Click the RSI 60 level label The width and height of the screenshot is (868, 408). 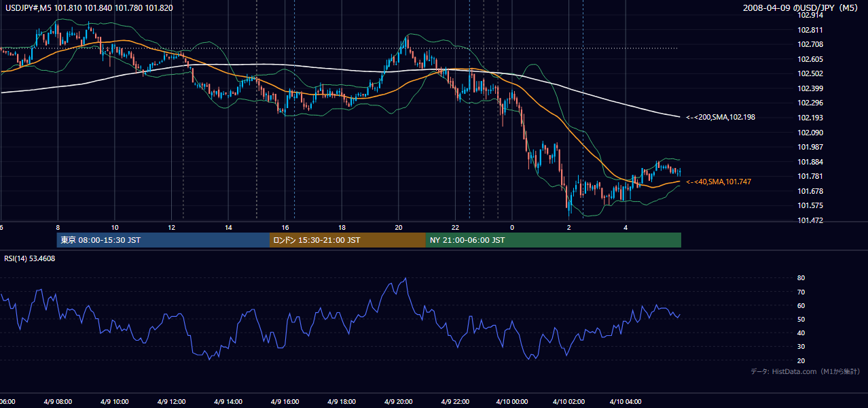[801, 305]
